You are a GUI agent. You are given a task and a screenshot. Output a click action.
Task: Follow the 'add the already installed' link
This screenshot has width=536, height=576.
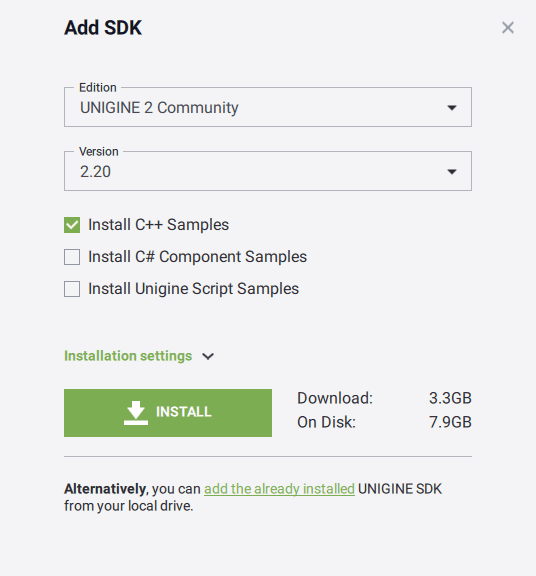pos(279,489)
